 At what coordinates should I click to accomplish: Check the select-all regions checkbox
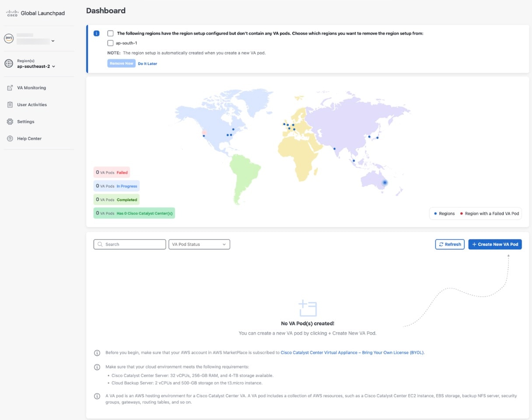tap(110, 33)
